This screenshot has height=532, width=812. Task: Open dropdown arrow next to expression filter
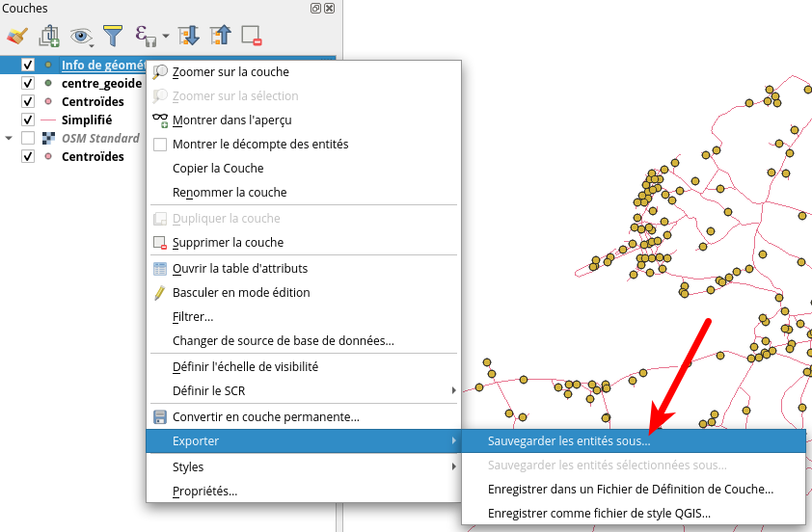pos(165,37)
